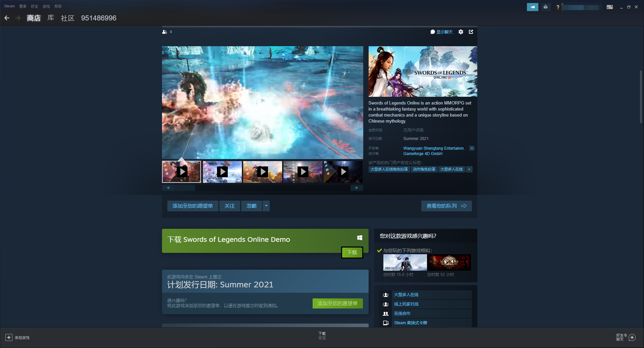This screenshot has width=644, height=348.
Task: Open 查看您的队列 queue button
Action: point(446,206)
